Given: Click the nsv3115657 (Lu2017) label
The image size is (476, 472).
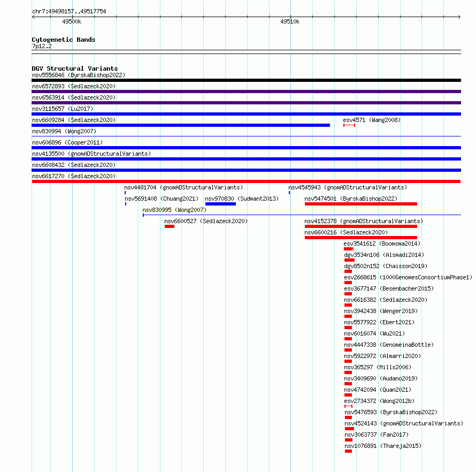Looking at the screenshot, I should pos(63,109).
